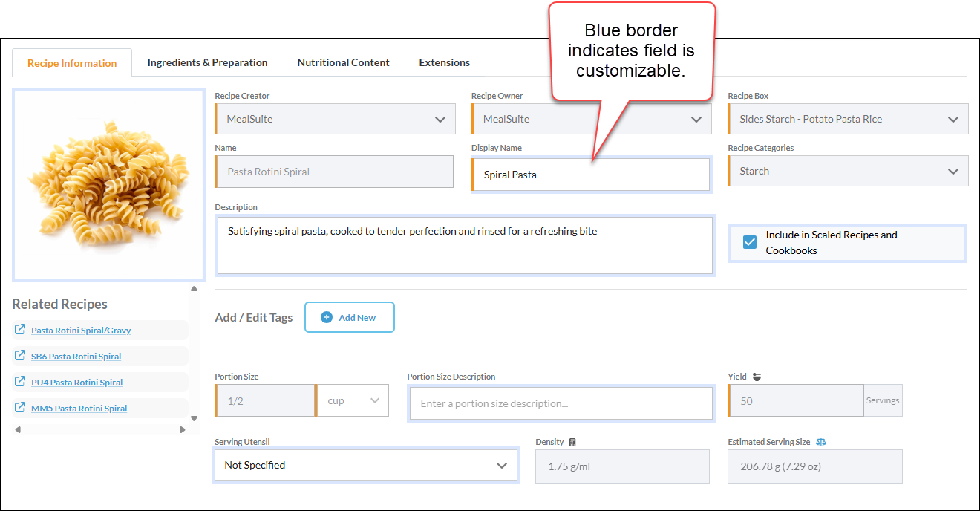Click the Related Recipes heading
Image resolution: width=980 pixels, height=511 pixels.
[x=59, y=304]
